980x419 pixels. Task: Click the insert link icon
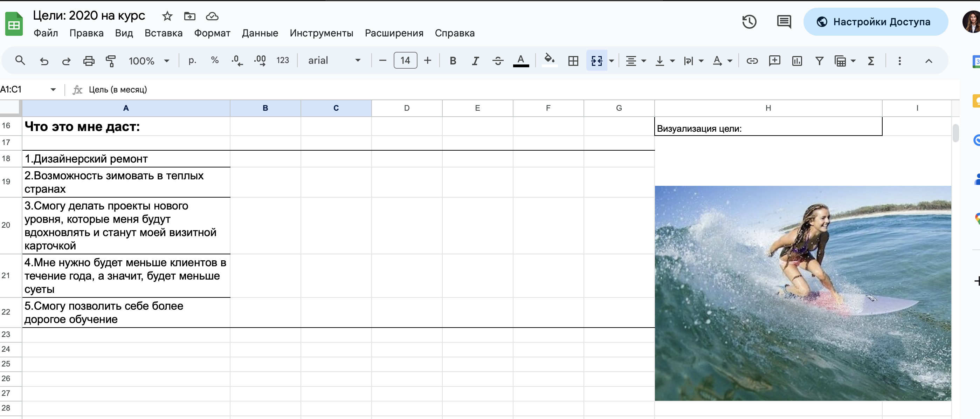[752, 61]
